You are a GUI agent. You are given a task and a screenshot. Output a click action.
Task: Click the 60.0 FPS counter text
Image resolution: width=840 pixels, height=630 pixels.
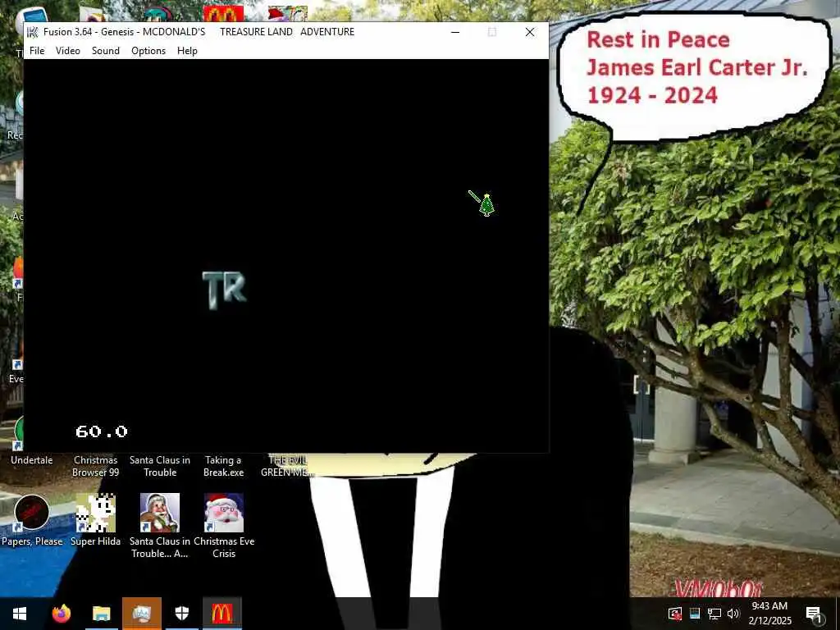(x=102, y=431)
